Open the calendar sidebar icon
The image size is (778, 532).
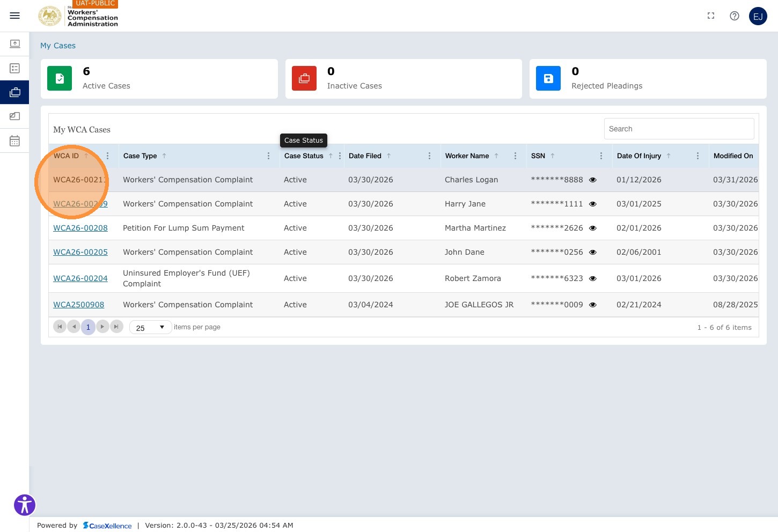14,141
